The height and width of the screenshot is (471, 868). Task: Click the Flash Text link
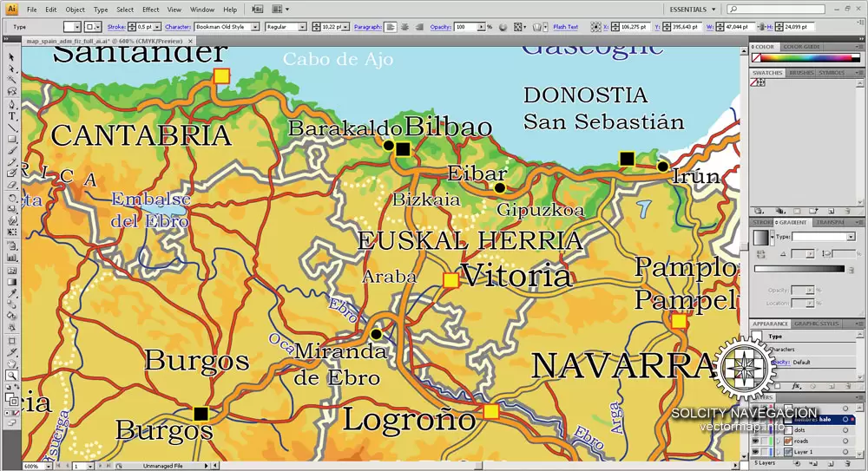pyautogui.click(x=565, y=27)
